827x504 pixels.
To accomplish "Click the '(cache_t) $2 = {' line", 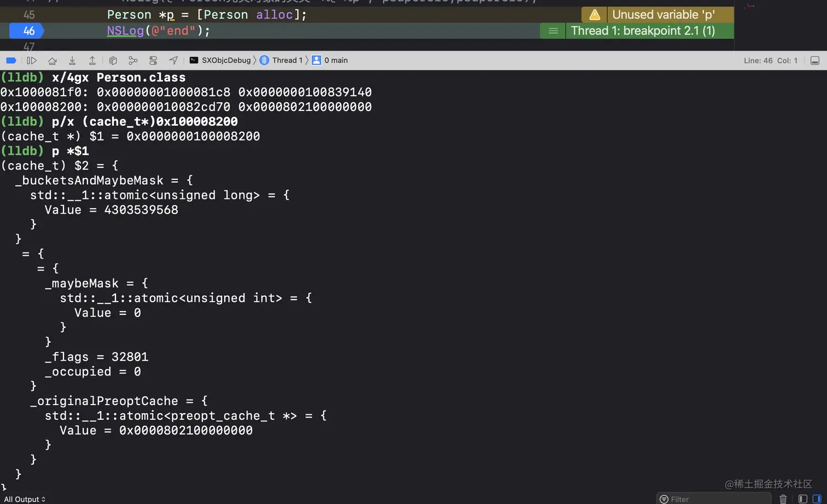I will point(59,166).
